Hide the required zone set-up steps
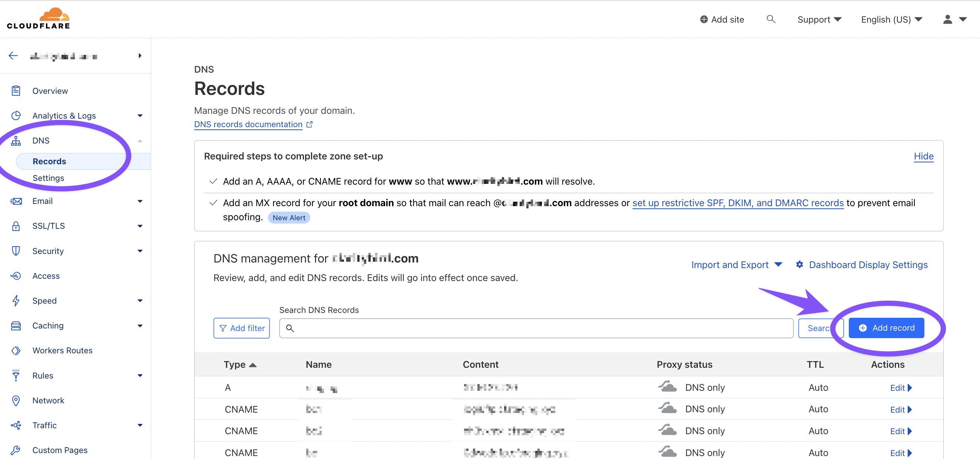980x459 pixels. tap(923, 156)
